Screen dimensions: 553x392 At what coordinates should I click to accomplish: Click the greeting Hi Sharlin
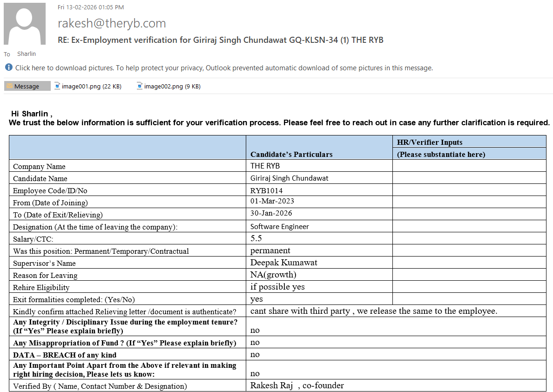pos(32,114)
